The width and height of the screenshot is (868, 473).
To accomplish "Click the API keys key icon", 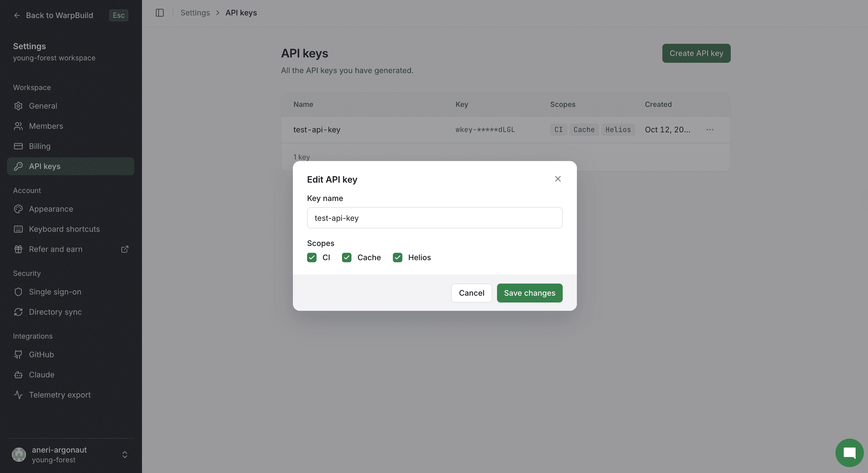I will click(18, 166).
